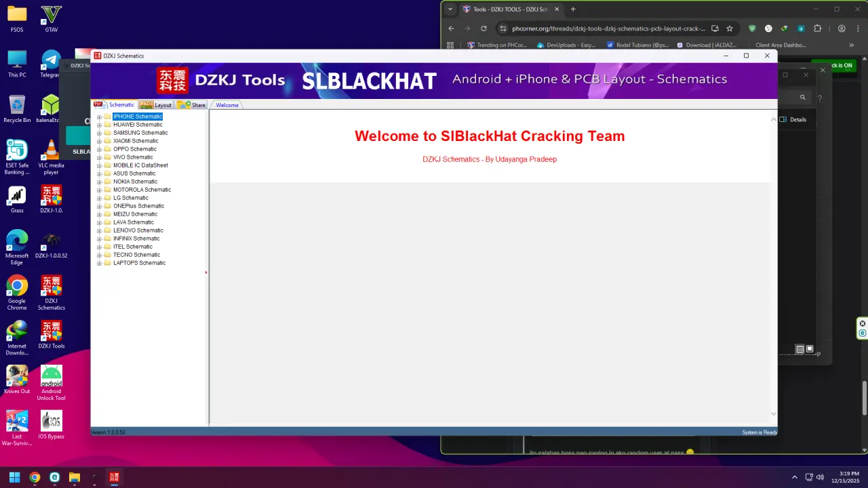Image resolution: width=868 pixels, height=488 pixels.
Task: Select the TECNO Schematic tree item
Action: point(136,255)
